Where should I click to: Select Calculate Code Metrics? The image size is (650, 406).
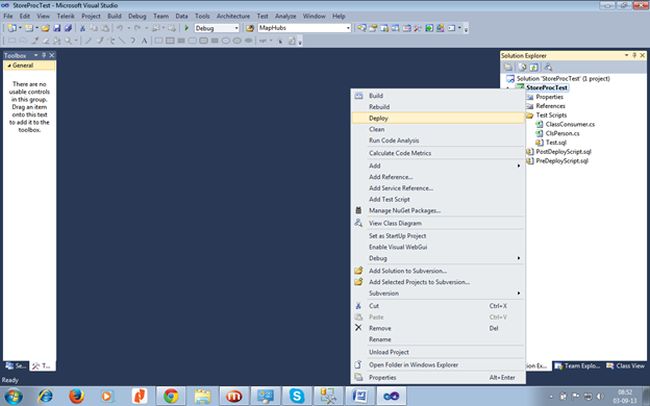coord(438,153)
